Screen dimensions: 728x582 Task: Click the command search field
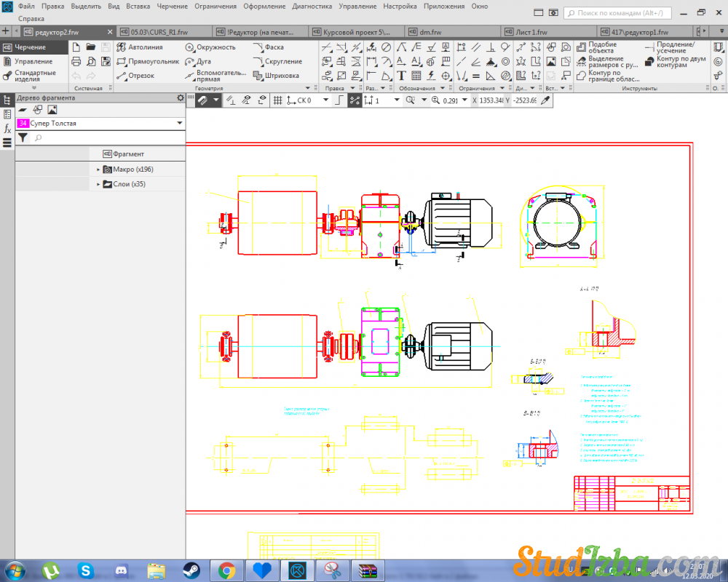pos(619,13)
